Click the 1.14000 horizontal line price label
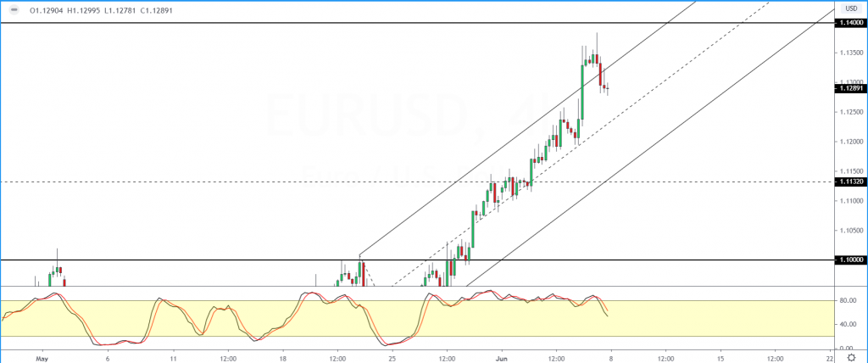 point(849,23)
